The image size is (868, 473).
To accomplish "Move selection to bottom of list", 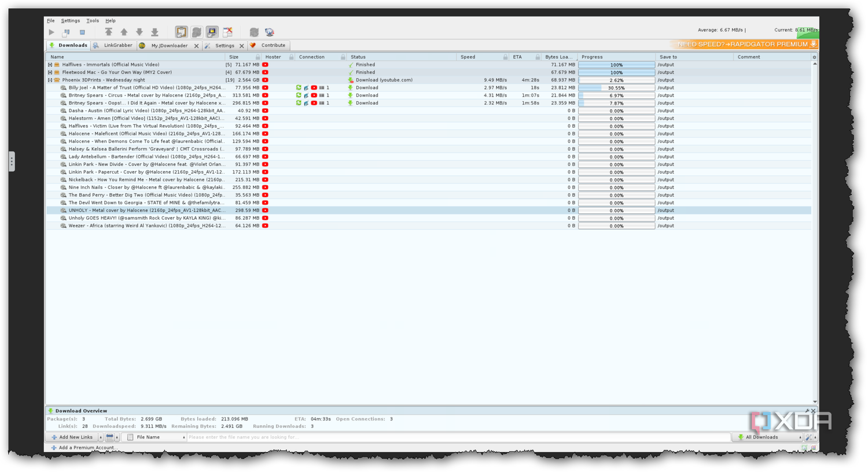I will pos(155,32).
